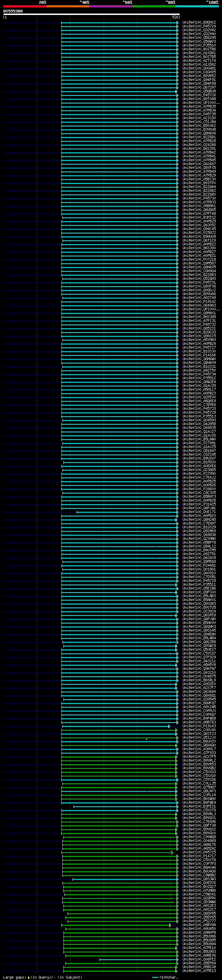Open the UniRef100_B6U0Z0 hit label
Image resolution: width=222 pixels, height=980 pixels.
(x=199, y=741)
